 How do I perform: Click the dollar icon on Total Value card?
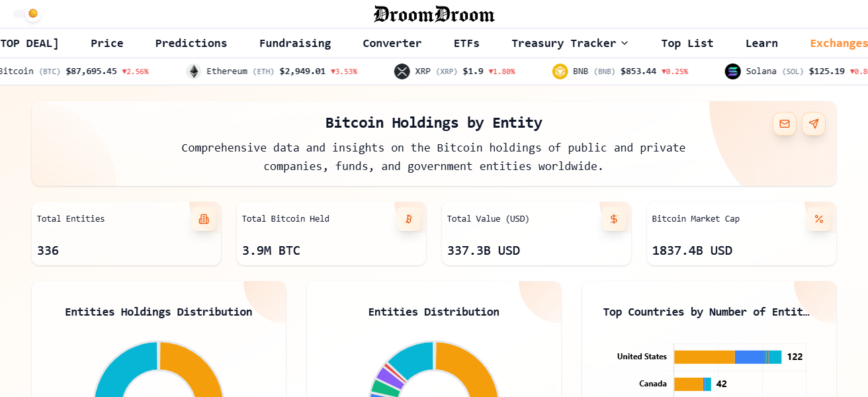pyautogui.click(x=614, y=218)
